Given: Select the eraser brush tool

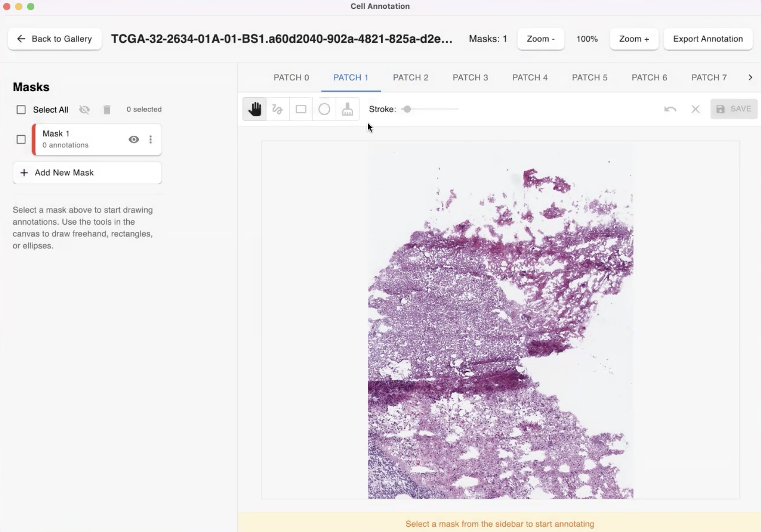Looking at the screenshot, I should pos(347,109).
